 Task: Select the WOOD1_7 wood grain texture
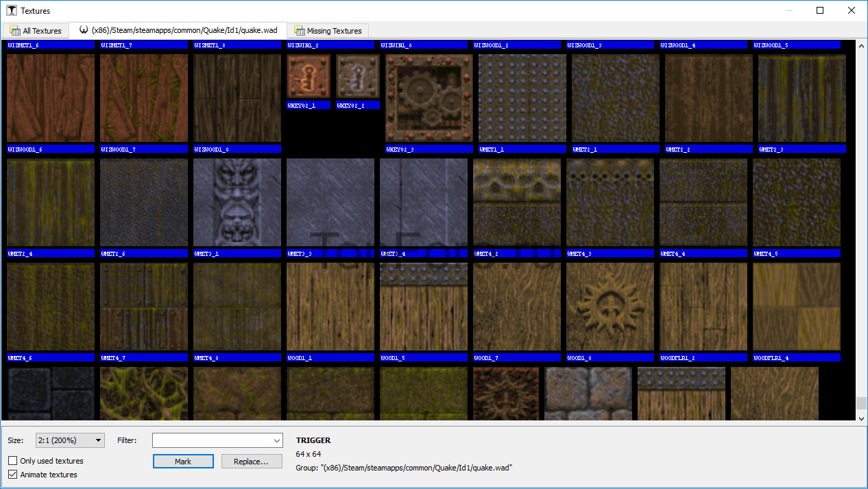[517, 307]
